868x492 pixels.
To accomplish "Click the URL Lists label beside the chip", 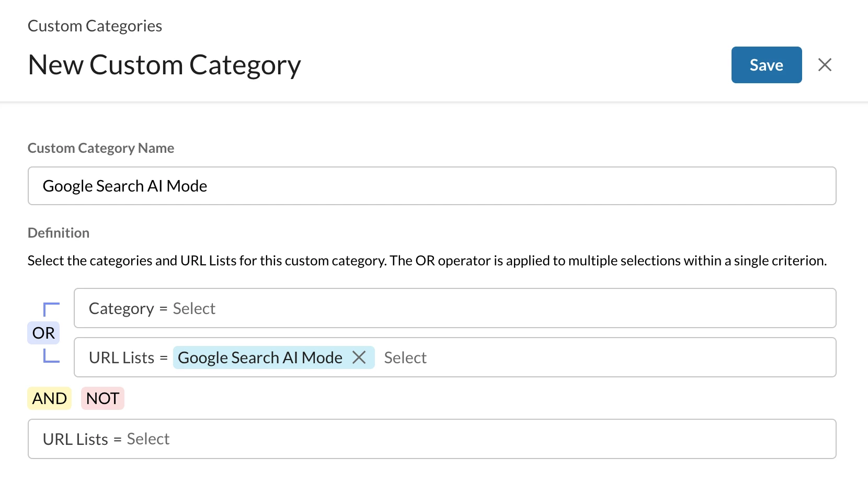I will tap(121, 357).
